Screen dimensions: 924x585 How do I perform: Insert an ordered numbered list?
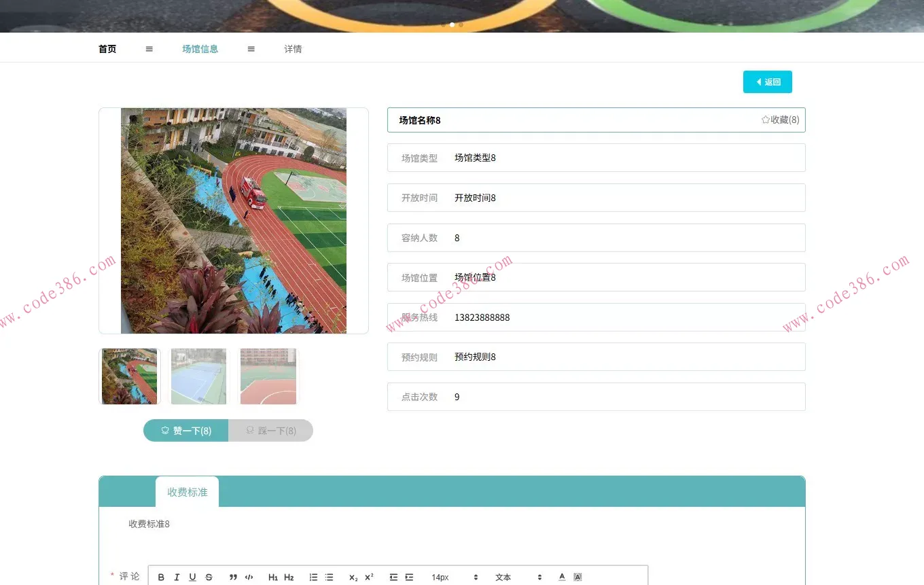(x=313, y=578)
